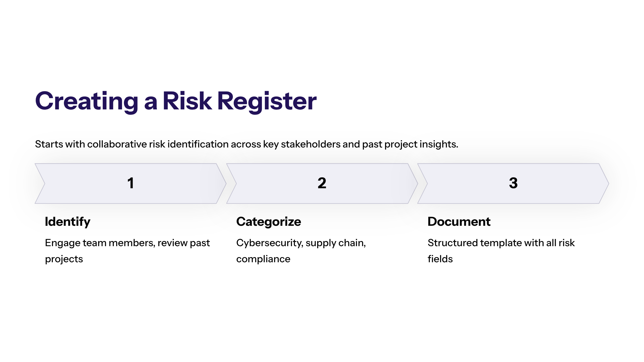
Task: Click the word 'projects' under Identify
Action: click(64, 259)
